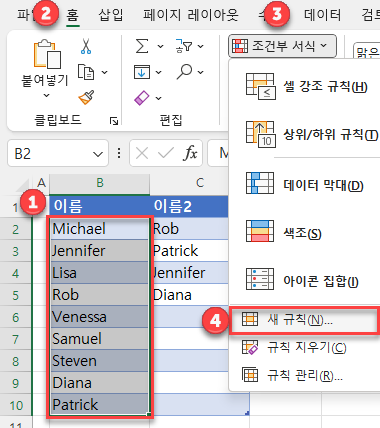The image size is (380, 428).
Task: Select the Format Painter brush
Action: (x=86, y=97)
